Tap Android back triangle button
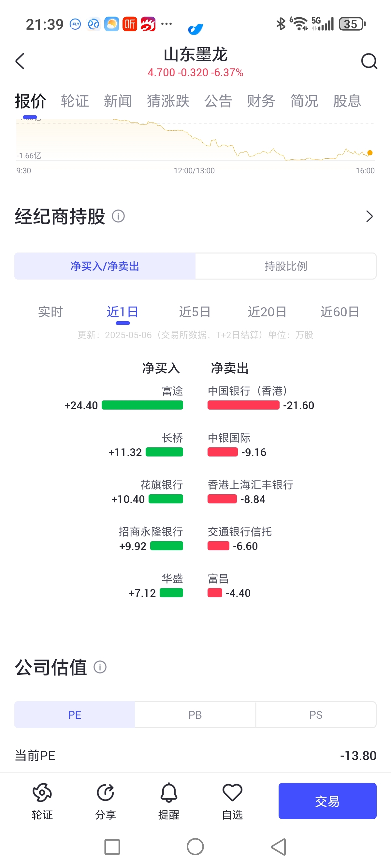This screenshot has height=868, width=391. click(279, 847)
